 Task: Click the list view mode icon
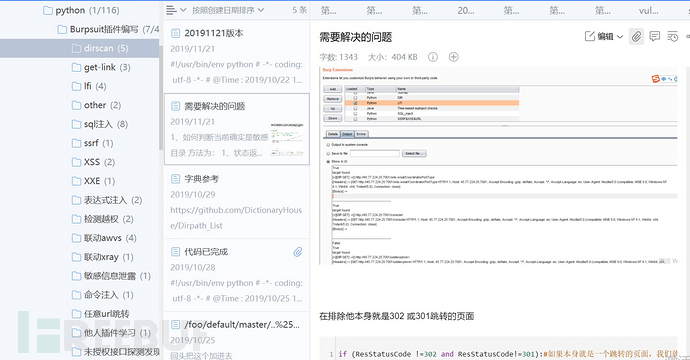[171, 10]
